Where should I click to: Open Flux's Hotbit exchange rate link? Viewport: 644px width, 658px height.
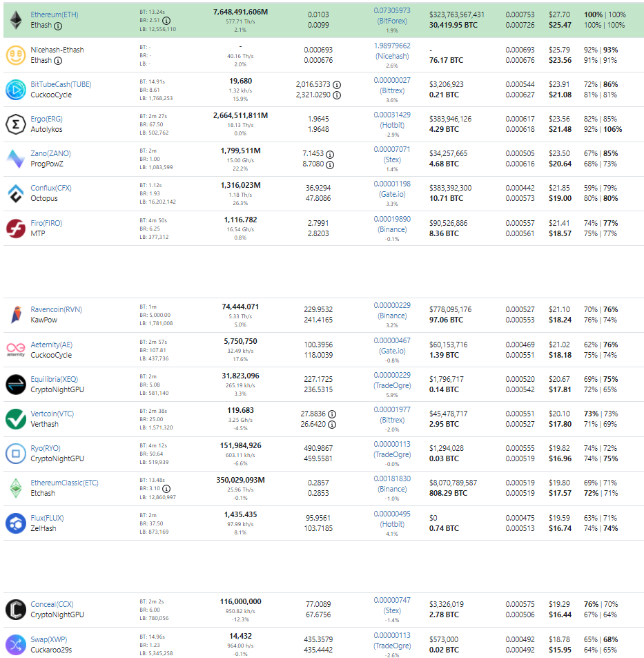392,519
